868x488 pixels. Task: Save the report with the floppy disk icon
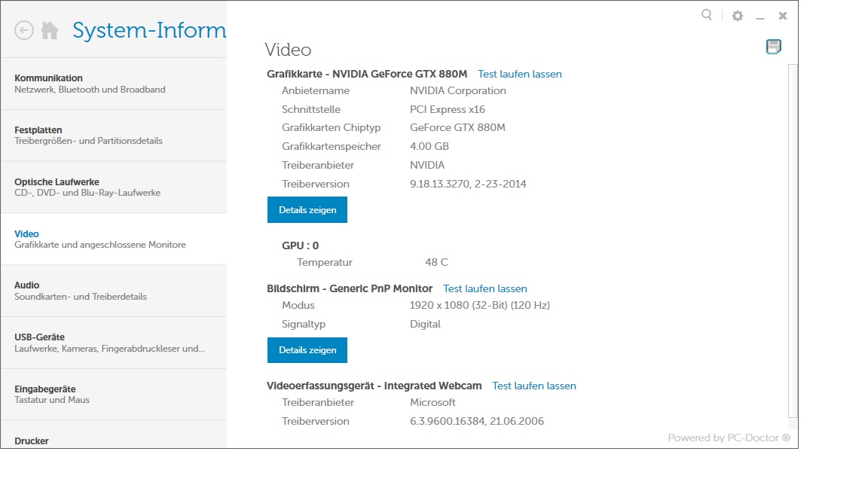(x=773, y=47)
